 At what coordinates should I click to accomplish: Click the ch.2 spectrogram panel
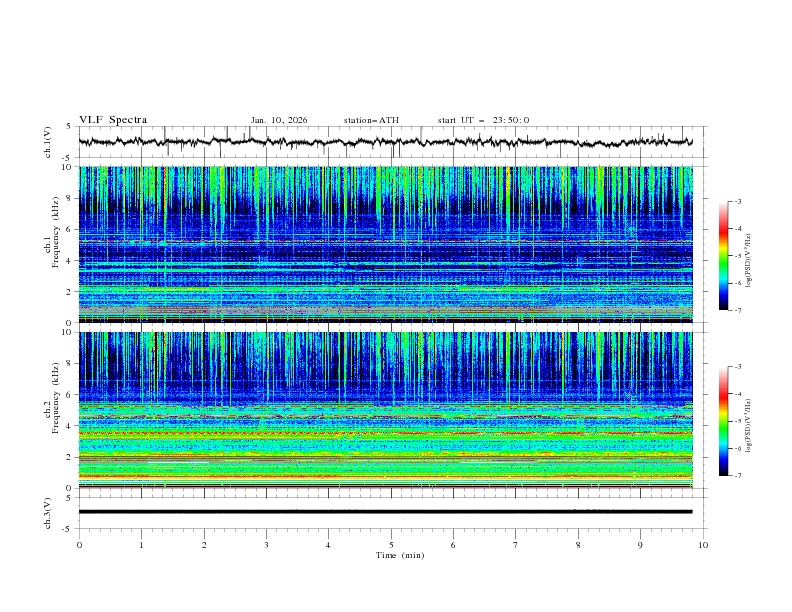pyautogui.click(x=385, y=410)
